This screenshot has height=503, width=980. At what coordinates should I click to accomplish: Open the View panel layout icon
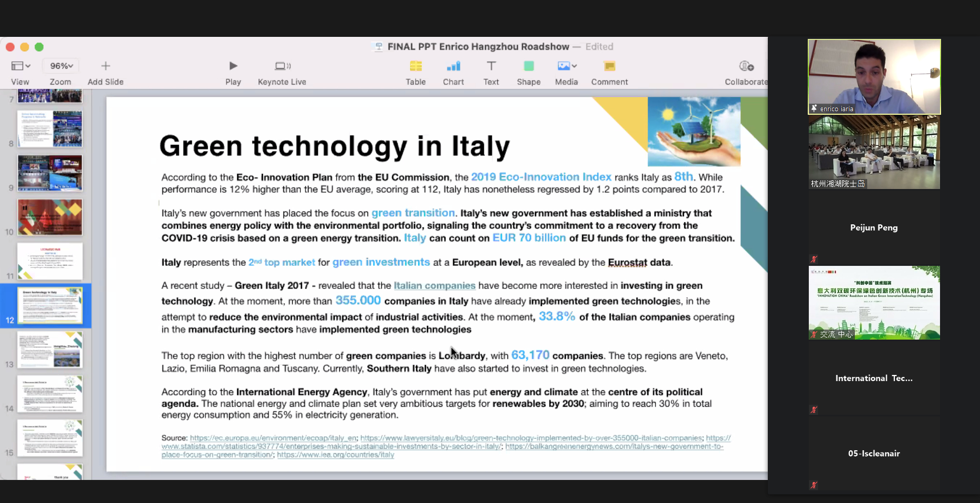[21, 66]
